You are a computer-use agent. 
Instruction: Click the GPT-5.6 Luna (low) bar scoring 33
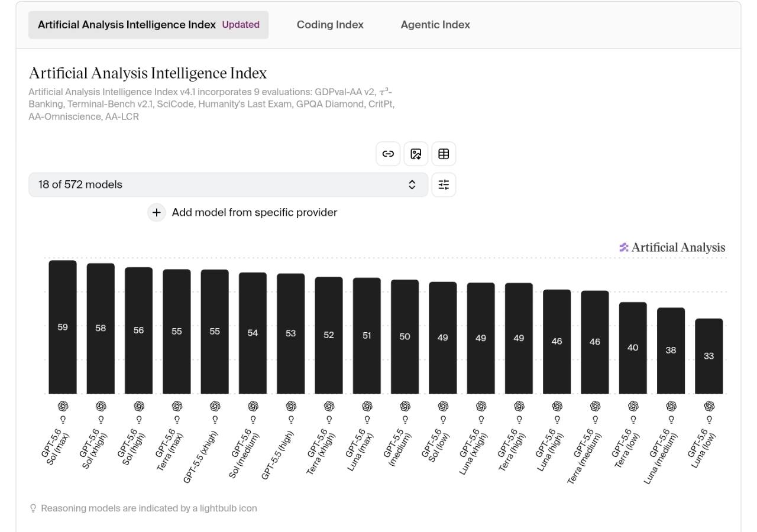click(x=709, y=356)
